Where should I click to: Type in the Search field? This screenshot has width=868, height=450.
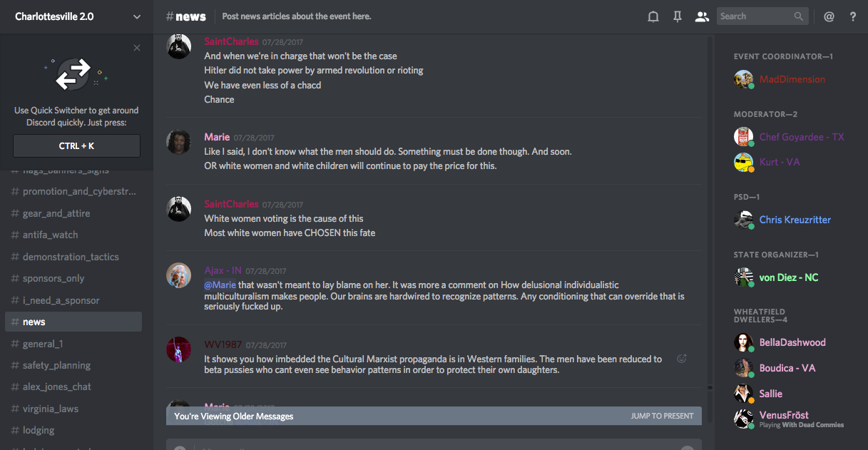(755, 16)
